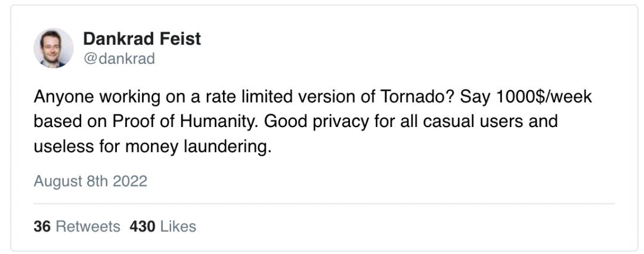
Task: View the 430 Likes list
Action: 162,227
